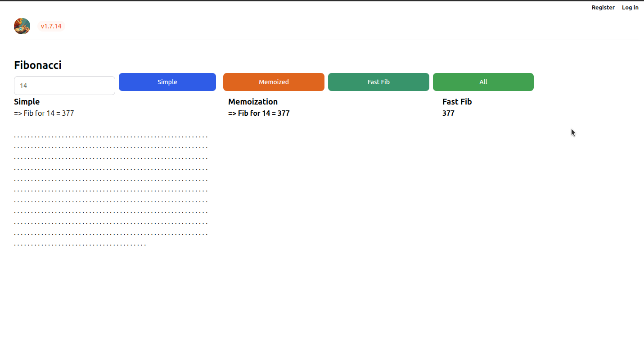Screen dimensions: 644x346
Task: Open the Register link
Action: click(x=603, y=7)
